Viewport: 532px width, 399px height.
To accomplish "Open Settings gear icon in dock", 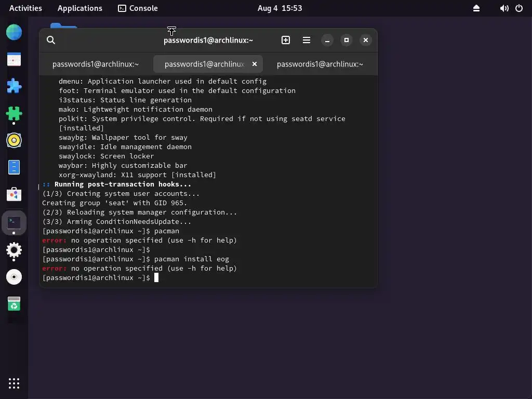I will [14, 250].
